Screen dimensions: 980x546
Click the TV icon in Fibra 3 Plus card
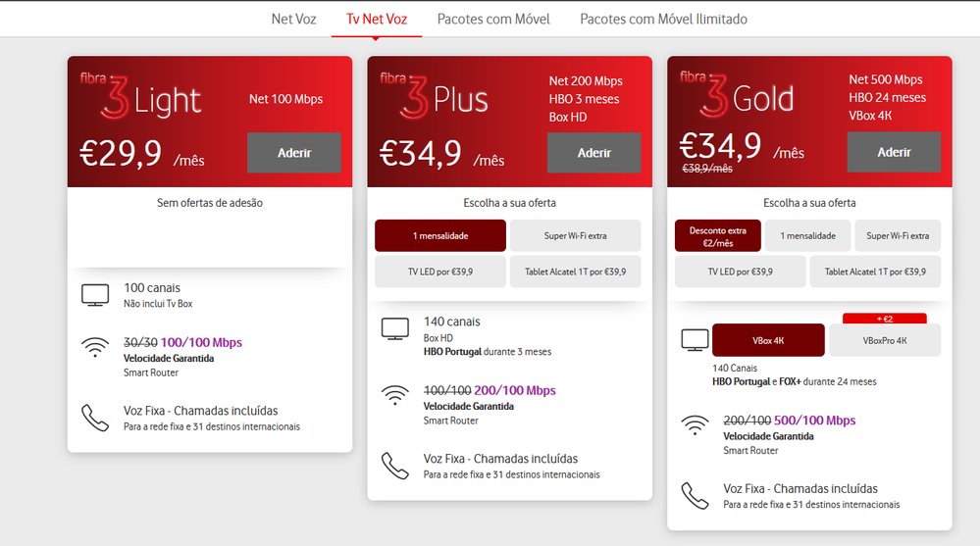[x=394, y=329]
